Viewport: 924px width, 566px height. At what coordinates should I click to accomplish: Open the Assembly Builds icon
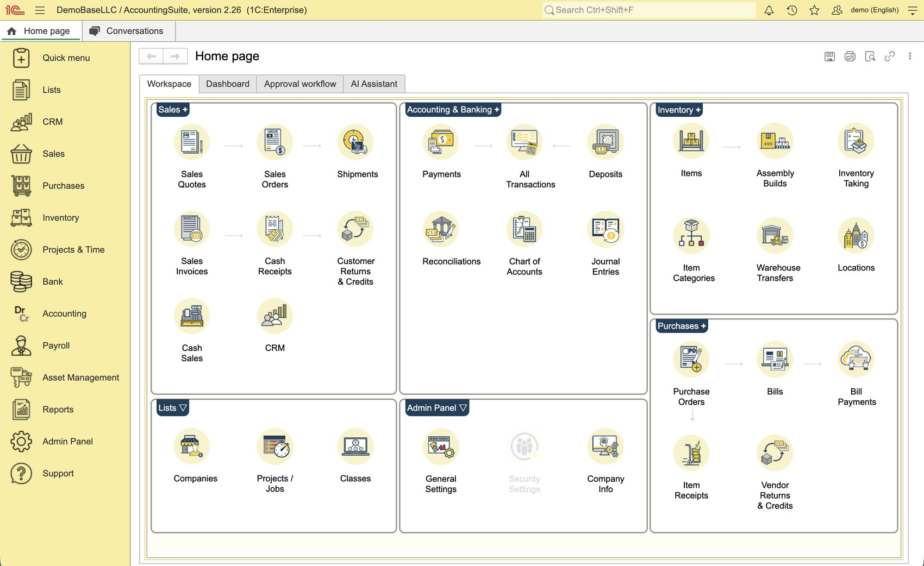pos(775,141)
